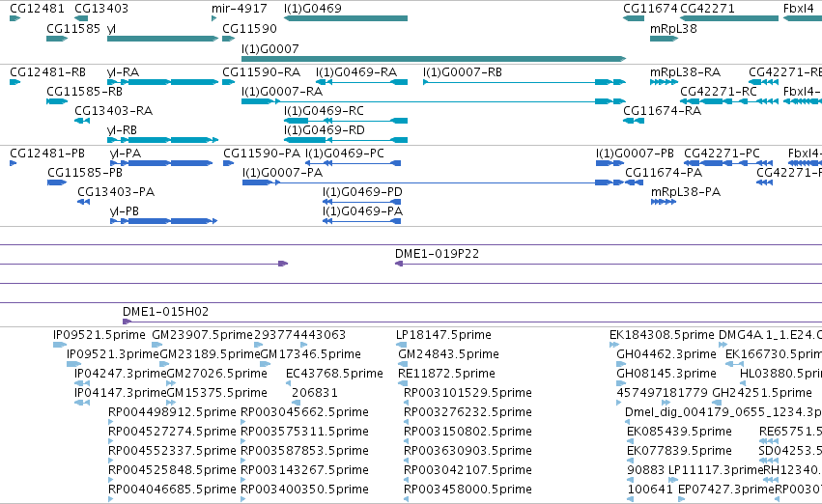The height and width of the screenshot is (504, 822).
Task: Click transcript CG11590-RA
Action: pyautogui.click(x=261, y=71)
